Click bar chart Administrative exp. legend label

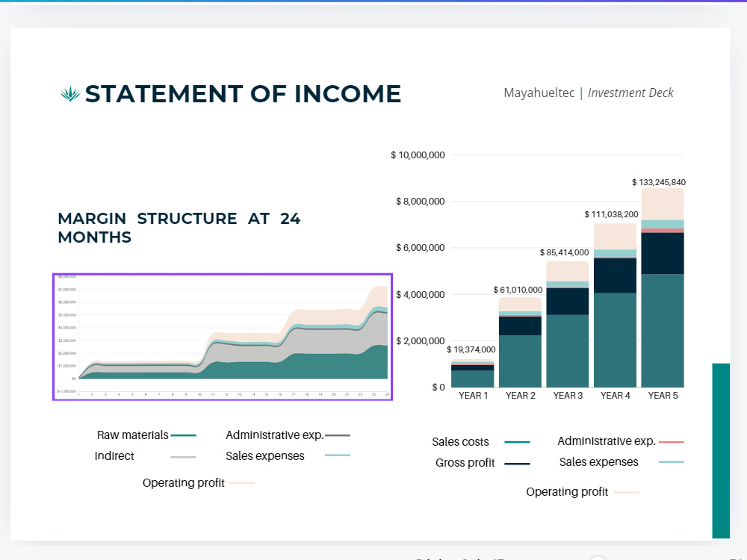click(x=607, y=441)
